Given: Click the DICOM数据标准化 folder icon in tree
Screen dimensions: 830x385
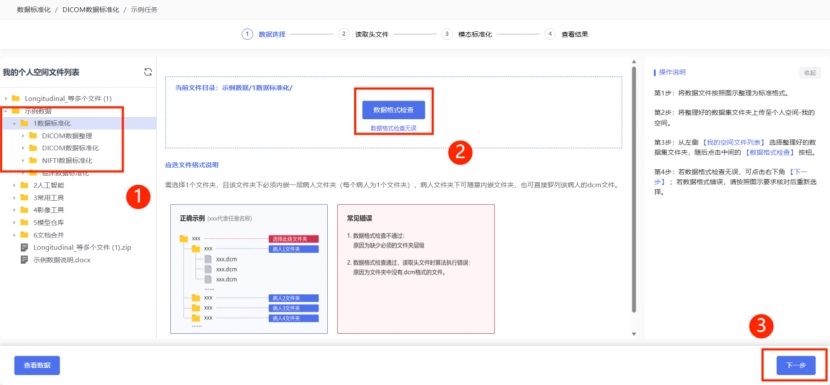Looking at the screenshot, I should pos(32,148).
